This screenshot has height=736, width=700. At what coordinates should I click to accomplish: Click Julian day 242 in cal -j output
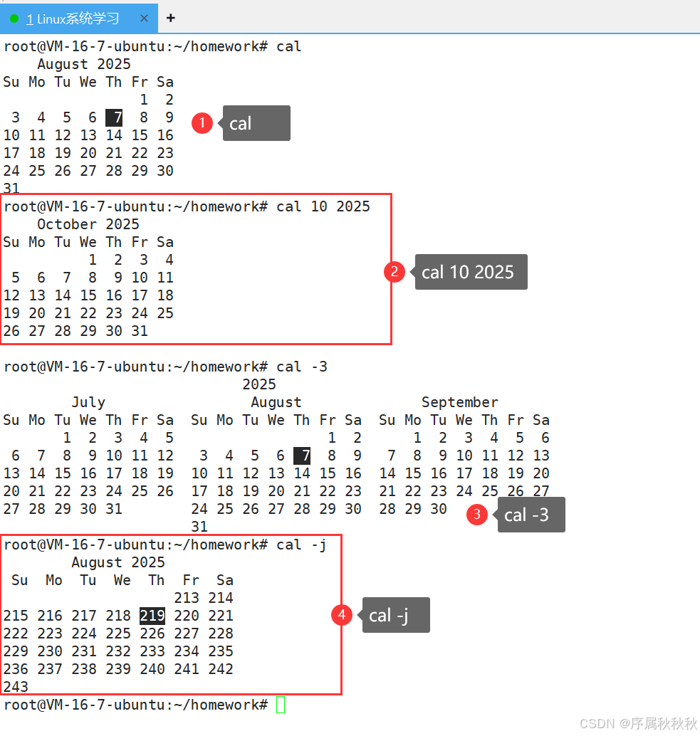tap(221, 669)
